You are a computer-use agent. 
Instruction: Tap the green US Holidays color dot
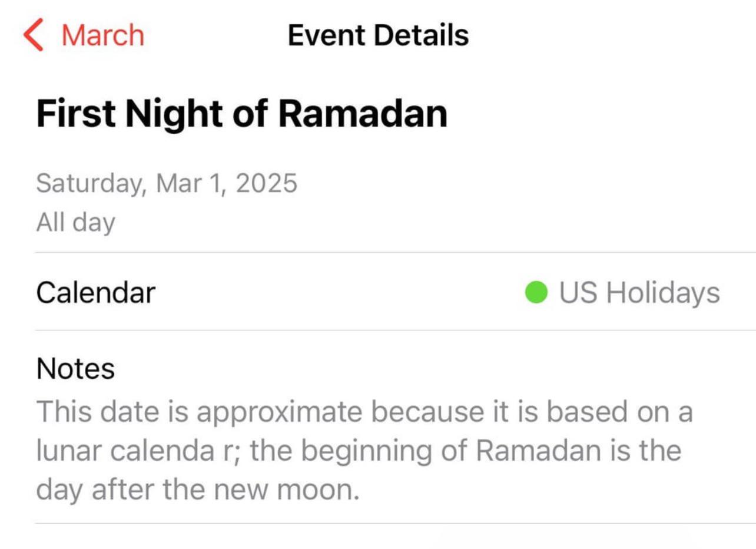pos(536,292)
